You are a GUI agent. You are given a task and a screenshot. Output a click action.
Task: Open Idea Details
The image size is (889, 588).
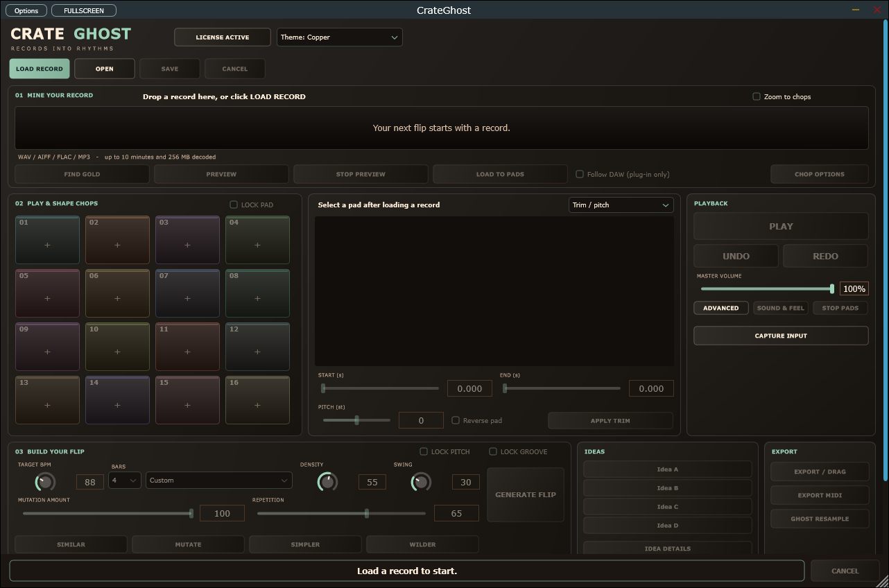(667, 548)
